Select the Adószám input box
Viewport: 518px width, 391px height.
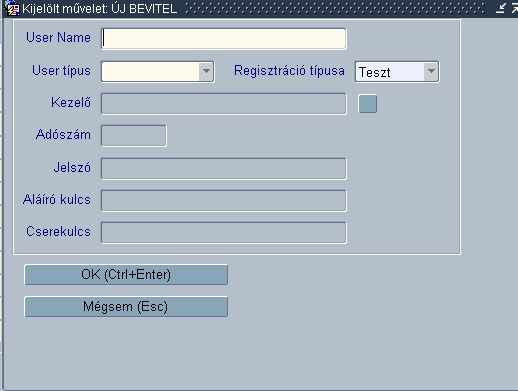133,136
